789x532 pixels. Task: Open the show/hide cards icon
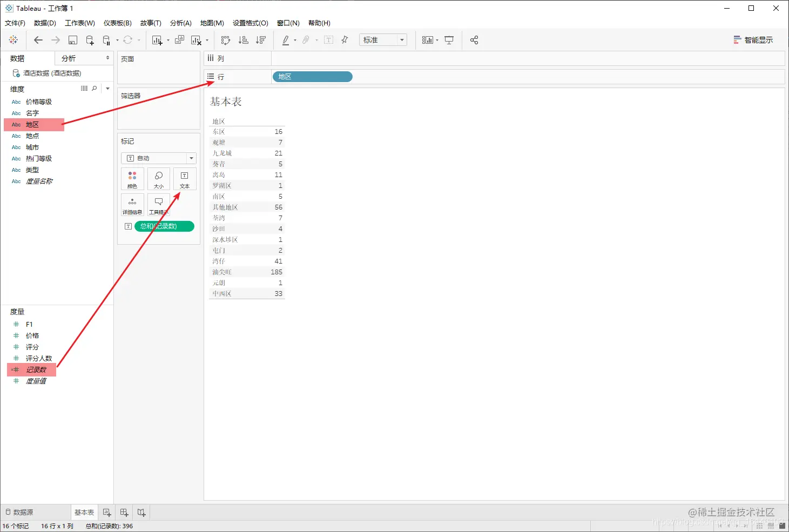click(428, 40)
